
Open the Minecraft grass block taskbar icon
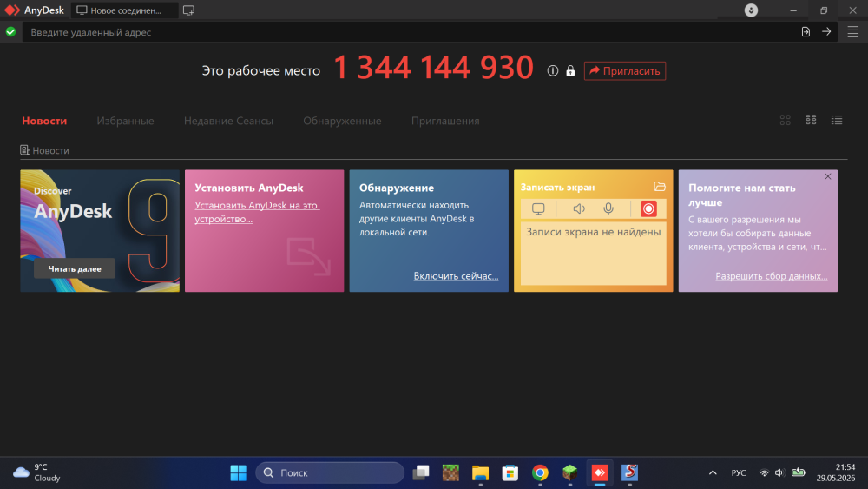point(570,473)
